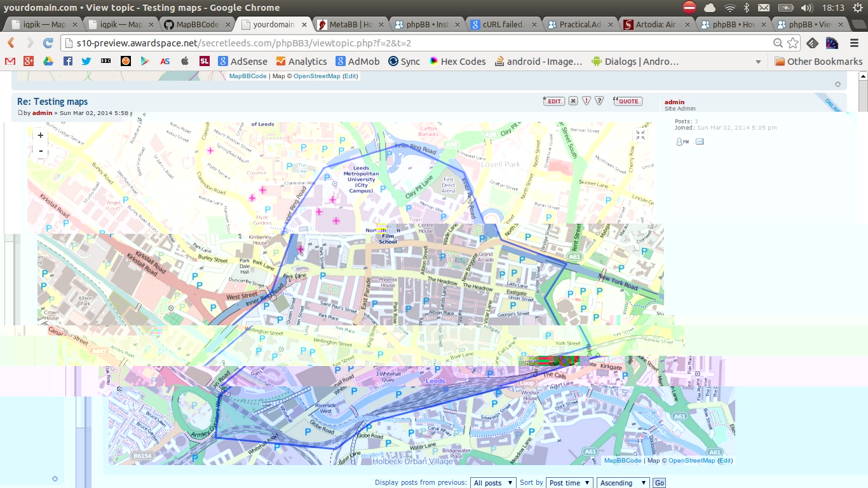The image size is (868, 488).
Task: Exit fullscreen map with the collapse arrows icon
Action: [640, 135]
